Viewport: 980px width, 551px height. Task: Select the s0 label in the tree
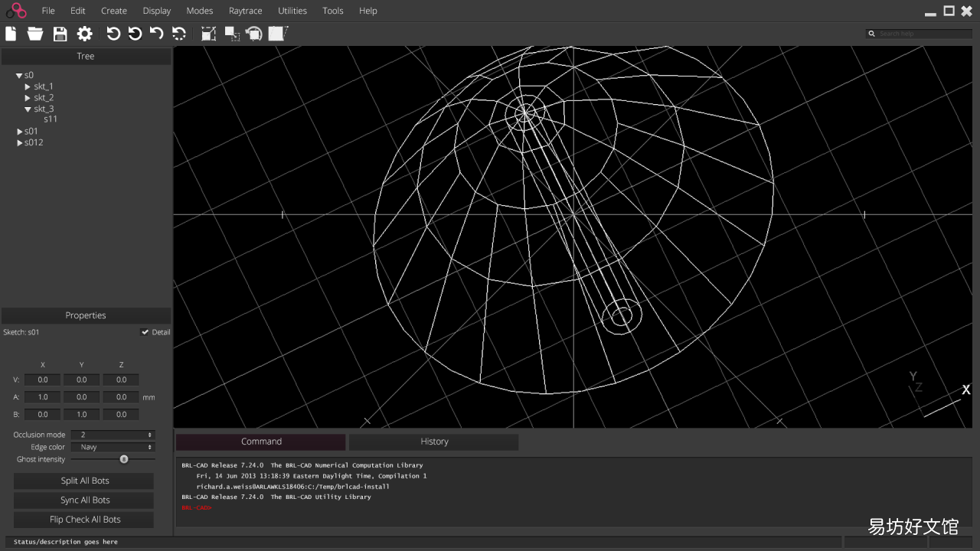pyautogui.click(x=29, y=76)
